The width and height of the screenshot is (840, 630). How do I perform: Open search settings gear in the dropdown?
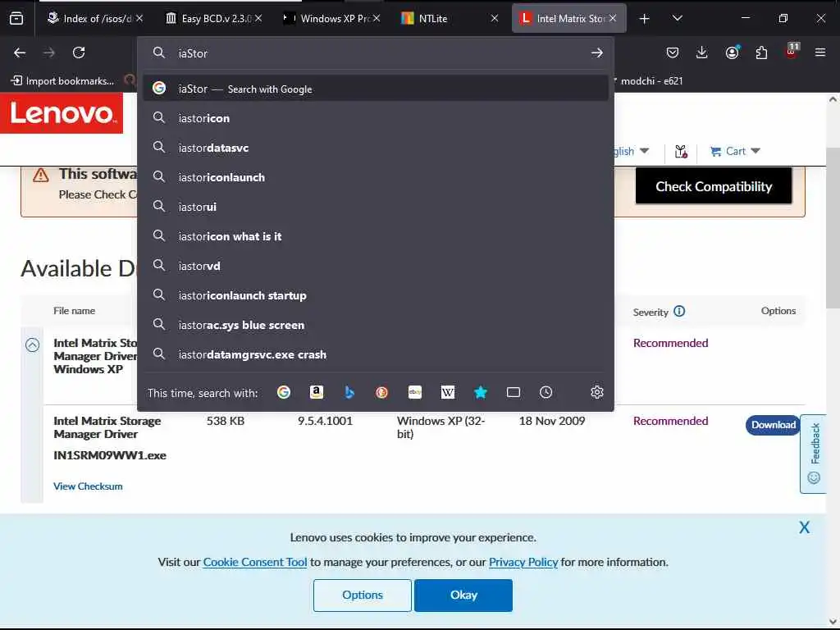pos(597,392)
